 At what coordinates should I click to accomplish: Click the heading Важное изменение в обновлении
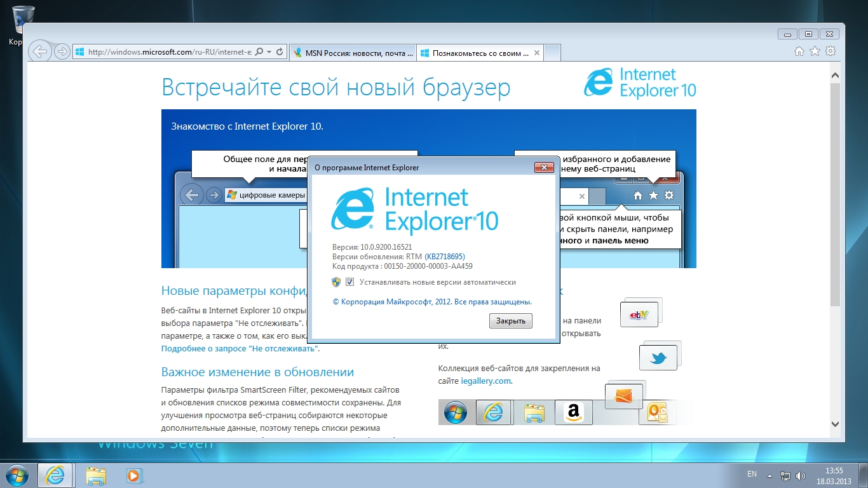(x=257, y=372)
